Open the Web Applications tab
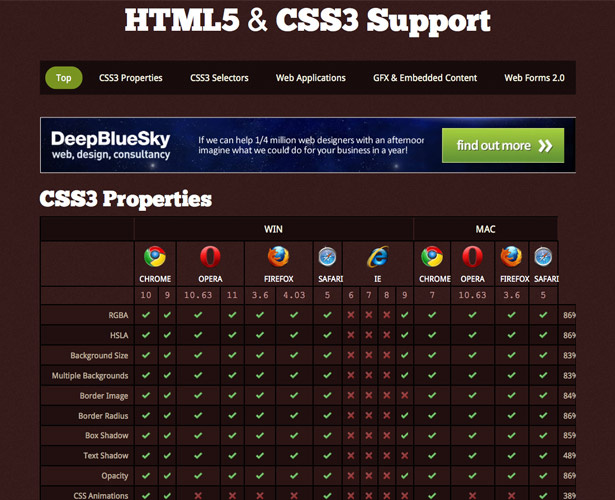The width and height of the screenshot is (615, 500). [311, 78]
